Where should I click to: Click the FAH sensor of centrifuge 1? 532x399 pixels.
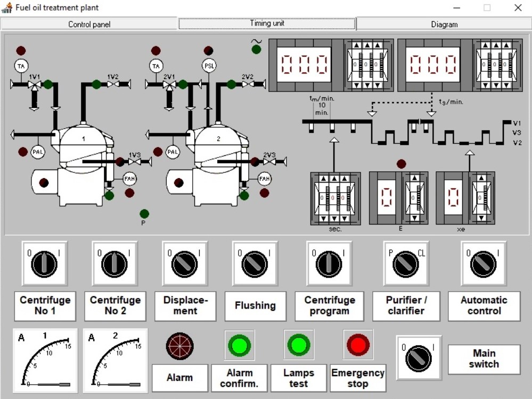coord(129,179)
